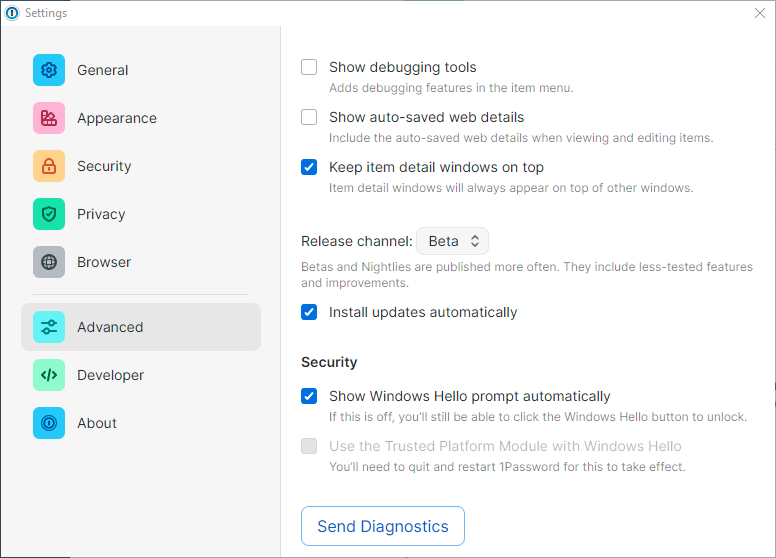Click the Developer code brackets icon

click(x=49, y=375)
